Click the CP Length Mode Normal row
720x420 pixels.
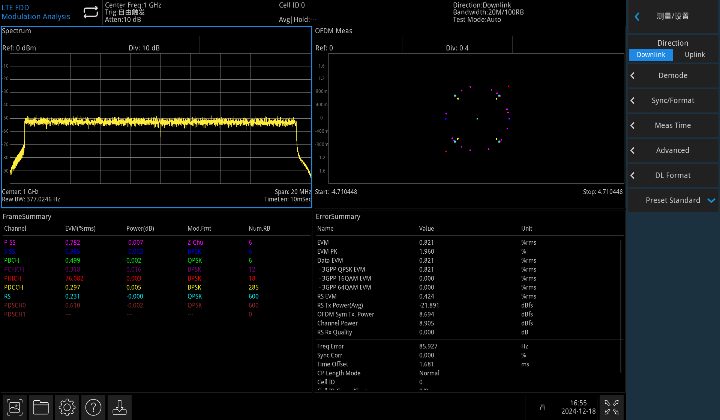pyautogui.click(x=468, y=373)
